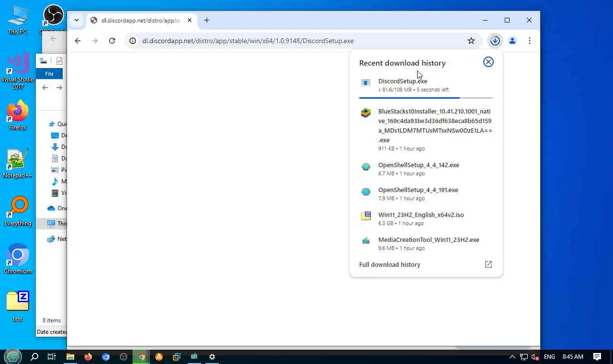This screenshot has height=364, width=613.
Task: Show hidden system tray icons
Action: click(512, 357)
